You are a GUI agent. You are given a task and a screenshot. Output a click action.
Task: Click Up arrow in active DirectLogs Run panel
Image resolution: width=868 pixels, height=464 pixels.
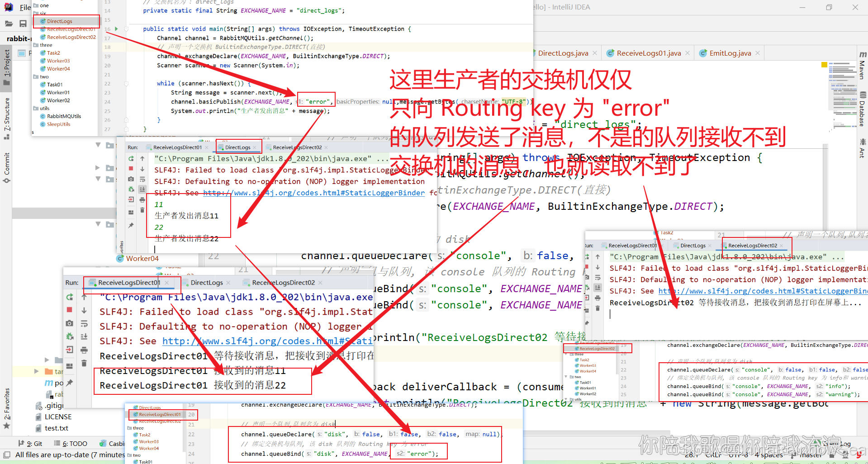pyautogui.click(x=142, y=159)
